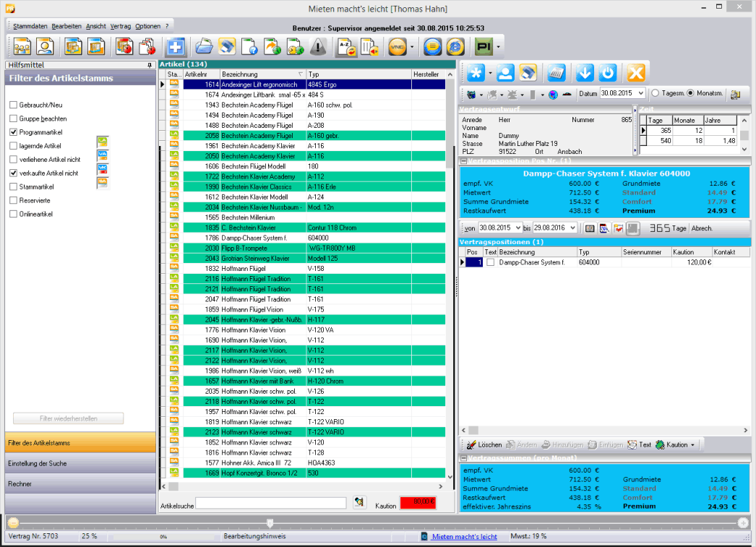The width and height of the screenshot is (756, 547).
Task: Open dropdown arrow next to asterisk icon
Action: 490,74
